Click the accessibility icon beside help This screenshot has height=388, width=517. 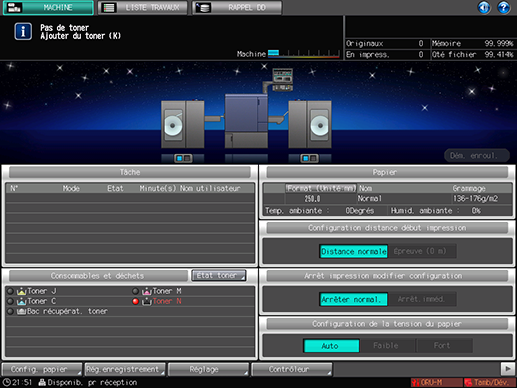point(484,7)
